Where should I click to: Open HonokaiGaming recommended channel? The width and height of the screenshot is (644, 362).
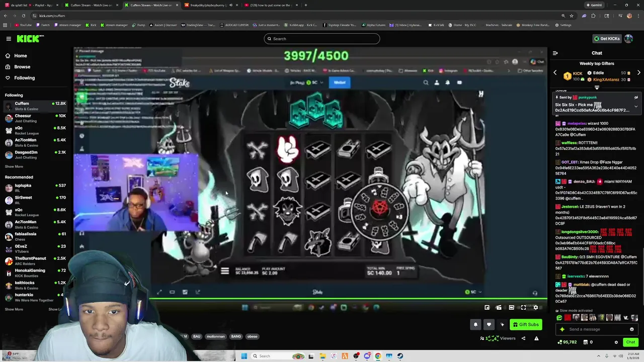click(35, 273)
